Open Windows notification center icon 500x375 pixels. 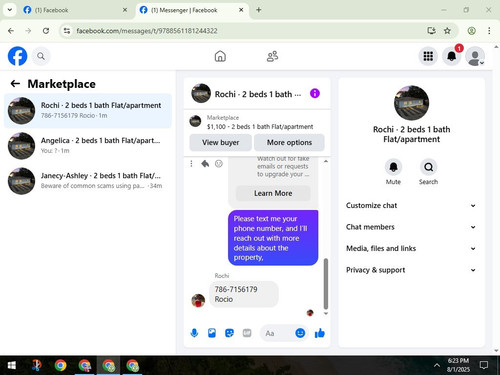[x=484, y=366]
